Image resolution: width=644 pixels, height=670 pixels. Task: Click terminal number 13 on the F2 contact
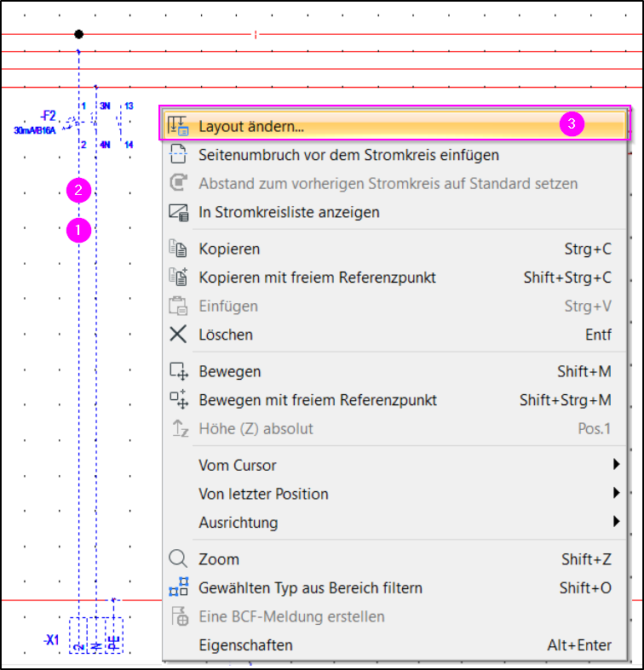coord(129,106)
